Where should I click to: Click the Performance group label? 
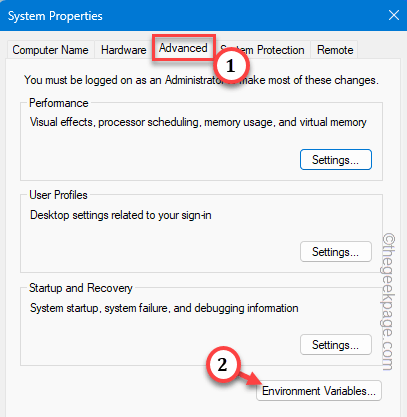click(x=59, y=103)
